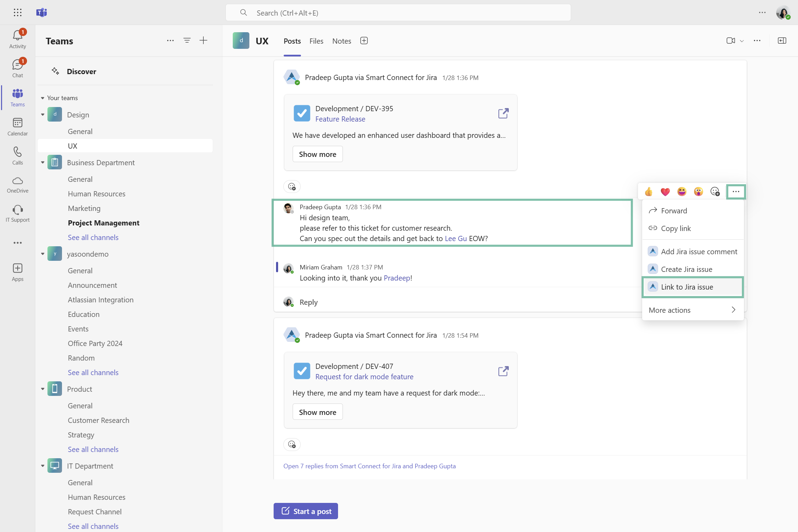This screenshot has height=532, width=798.
Task: Open 7 replies from Smart Connect thread
Action: (x=370, y=466)
